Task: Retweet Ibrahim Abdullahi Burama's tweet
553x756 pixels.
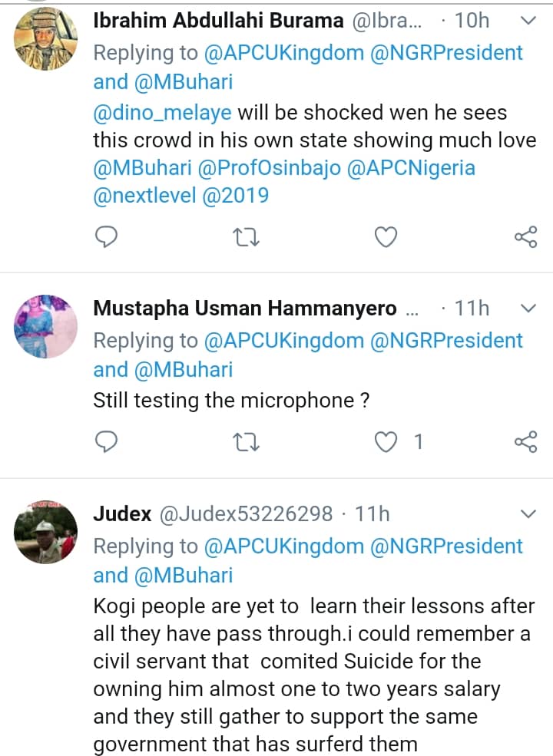Action: click(x=247, y=239)
